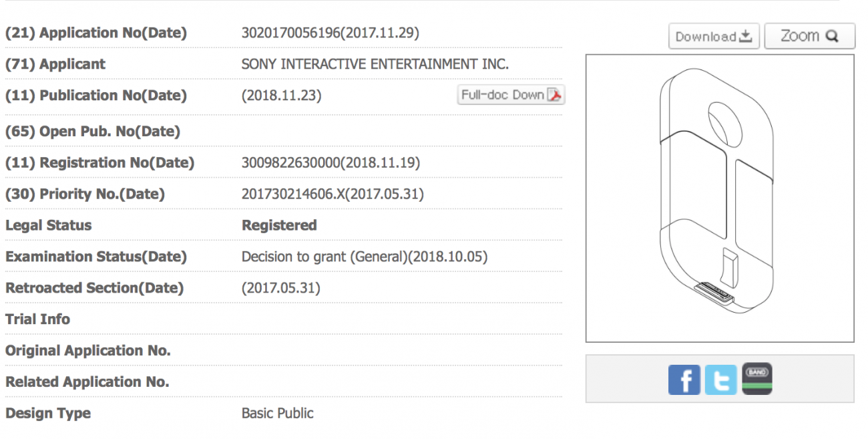Click the Retroacted Section date 2017.05.31

pyautogui.click(x=281, y=288)
